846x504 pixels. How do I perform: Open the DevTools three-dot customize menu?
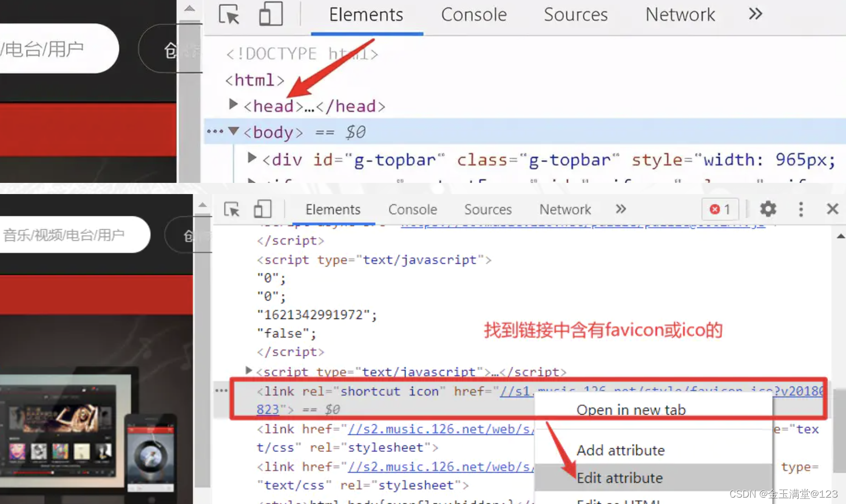801,209
